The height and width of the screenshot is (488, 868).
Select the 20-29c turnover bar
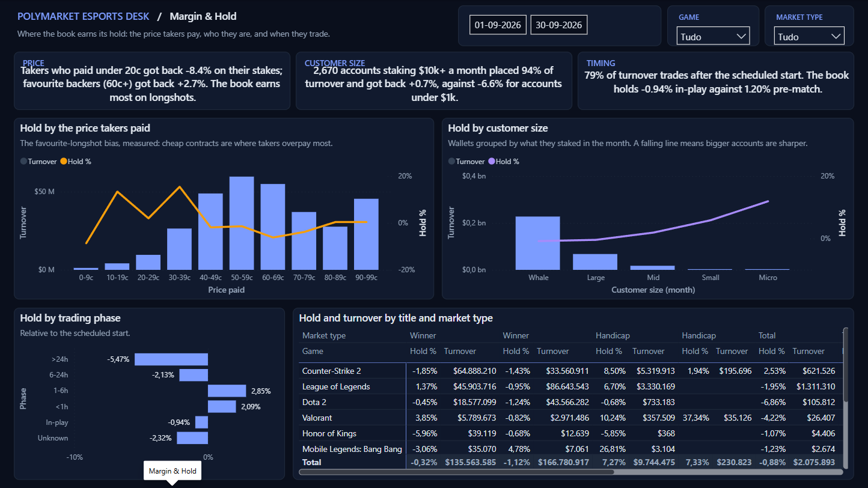pos(148,262)
